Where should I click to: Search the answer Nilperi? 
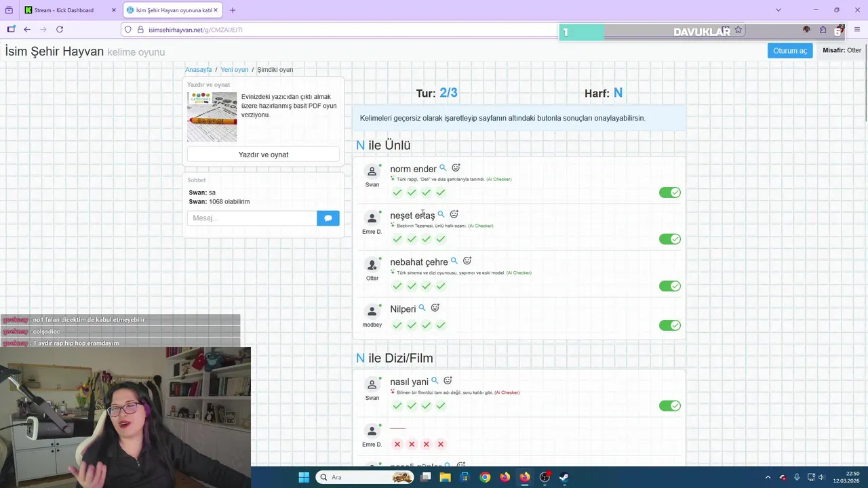click(422, 308)
